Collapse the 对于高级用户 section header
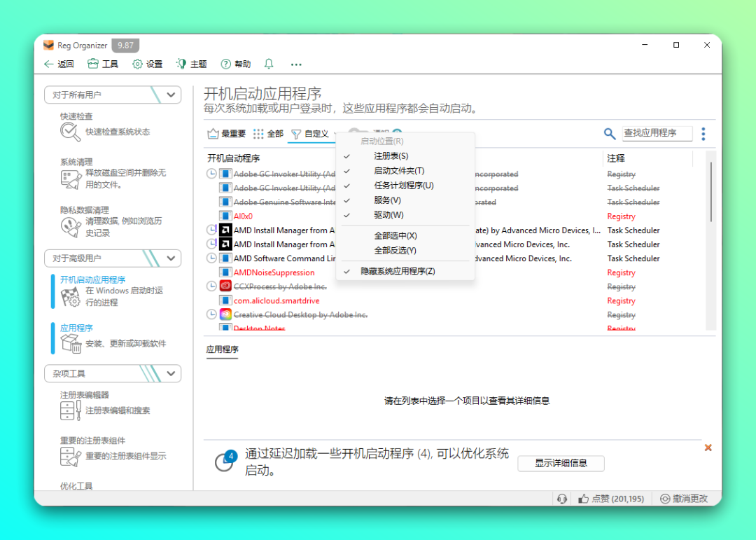 point(113,258)
